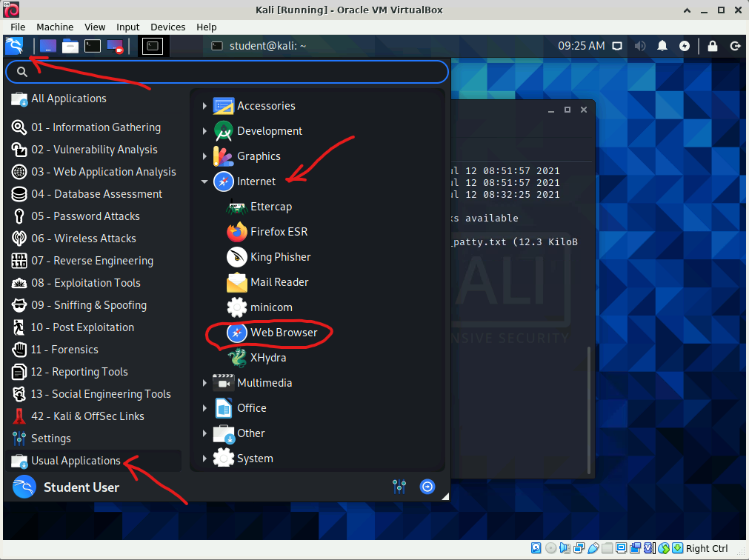This screenshot has width=749, height=560.
Task: Click the VirtualBox USB status icon
Action: click(593, 548)
